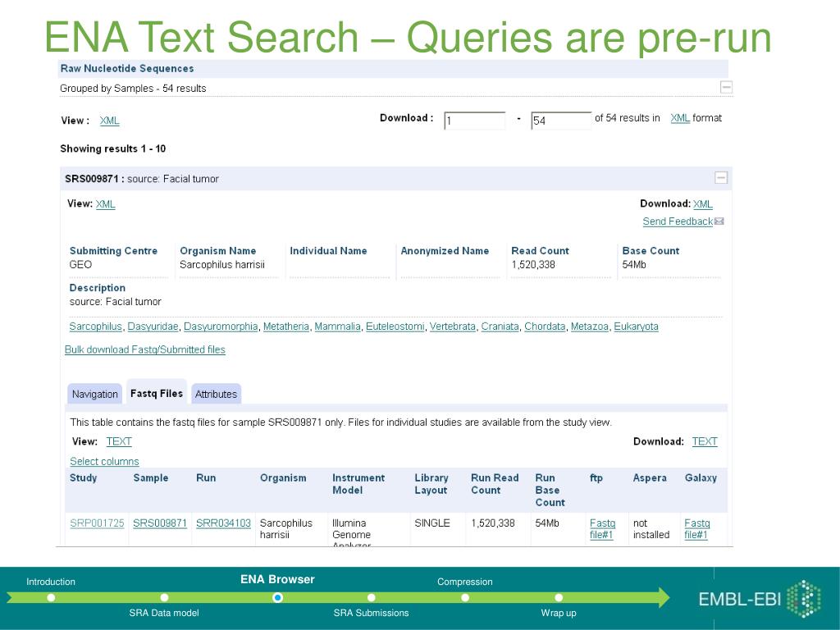Click the Wrap up timeline marker

coord(559,597)
